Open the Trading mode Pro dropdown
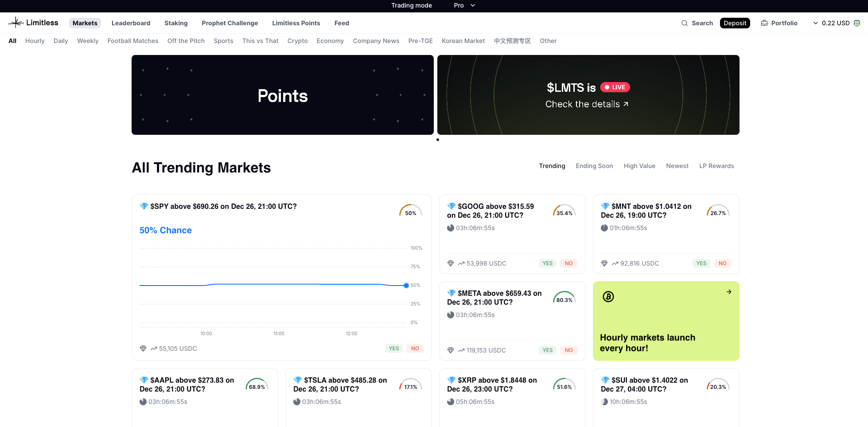The height and width of the screenshot is (427, 868). click(464, 5)
